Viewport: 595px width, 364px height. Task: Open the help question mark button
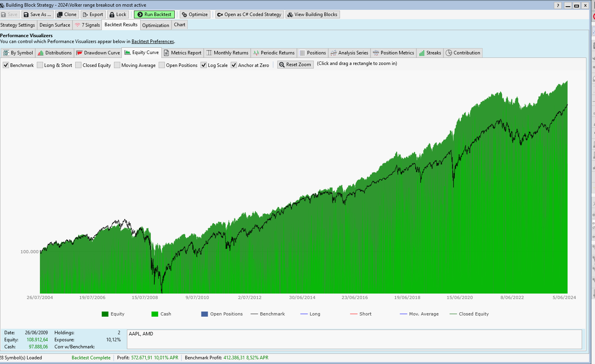click(558, 5)
